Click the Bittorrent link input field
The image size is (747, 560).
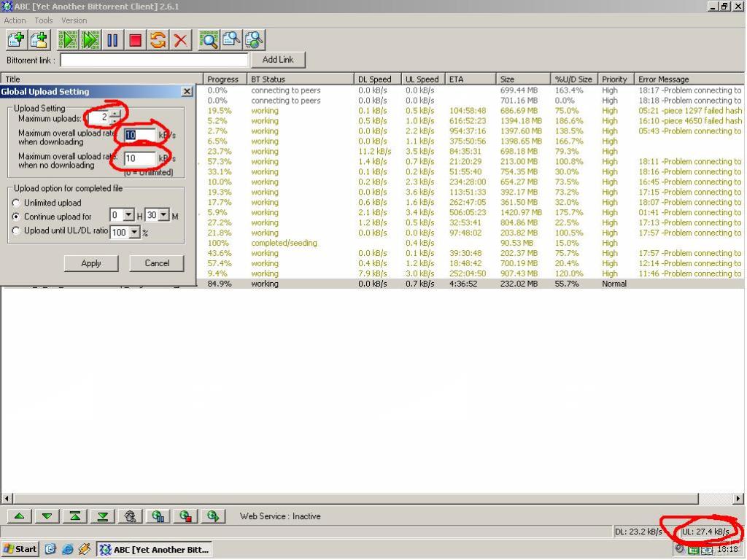154,60
